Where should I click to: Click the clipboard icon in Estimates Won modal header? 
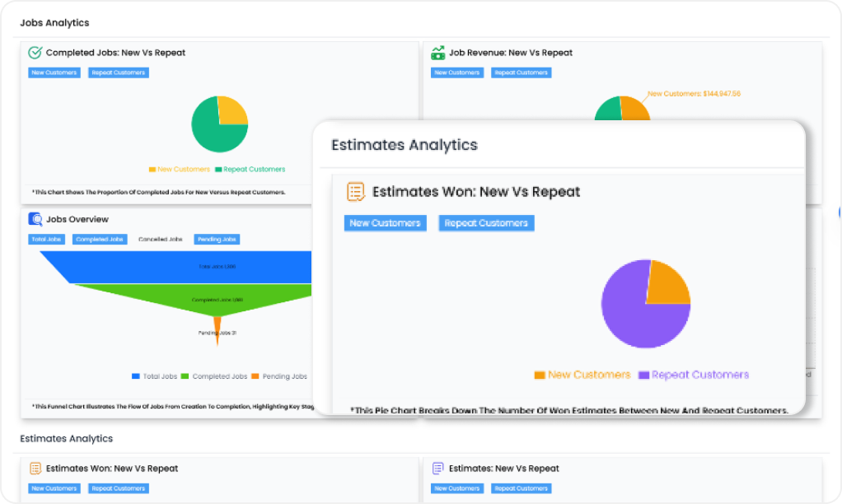tap(354, 191)
